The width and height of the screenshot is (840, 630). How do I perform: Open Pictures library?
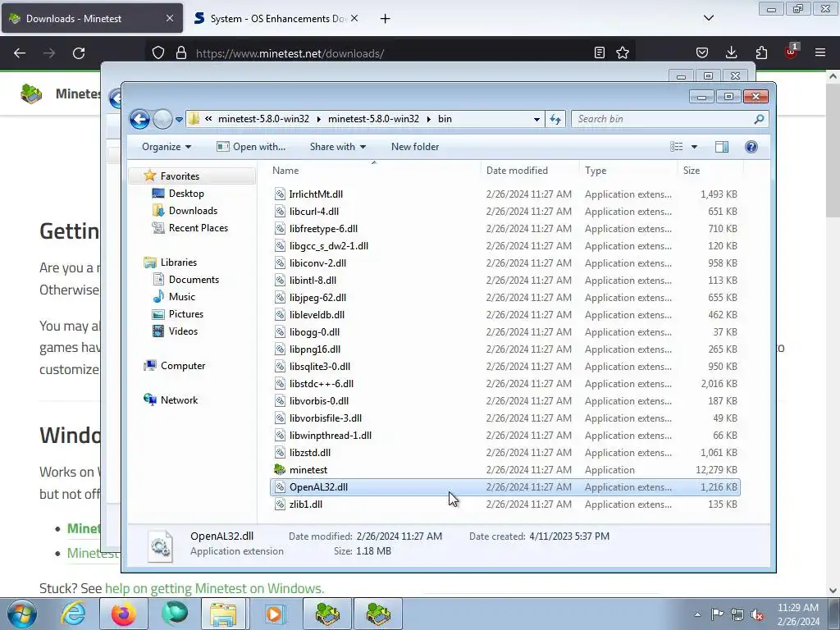pos(186,314)
